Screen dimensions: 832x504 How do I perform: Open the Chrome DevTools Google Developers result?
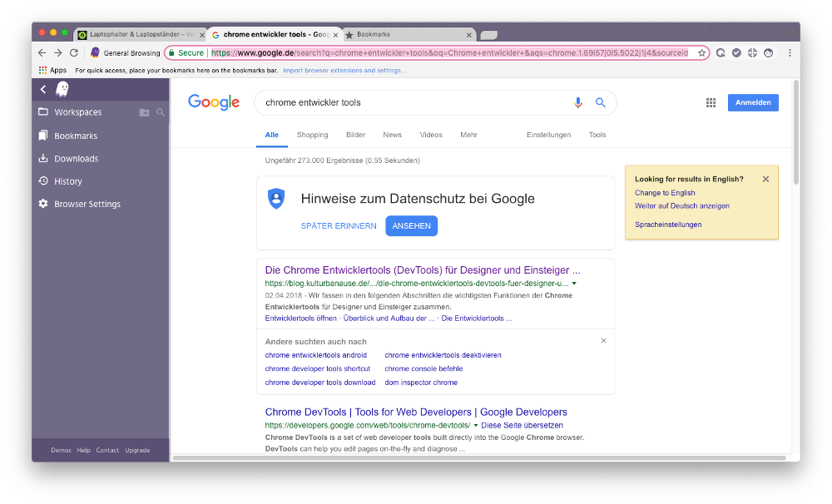416,413
